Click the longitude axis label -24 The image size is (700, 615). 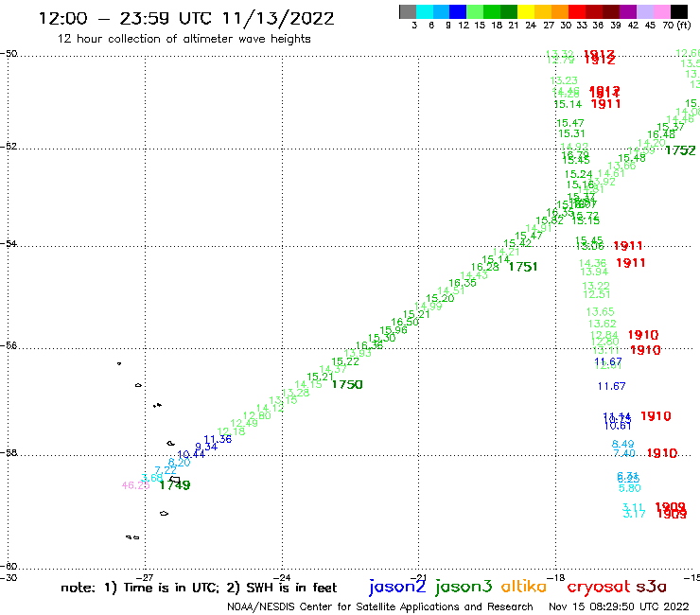click(x=282, y=577)
